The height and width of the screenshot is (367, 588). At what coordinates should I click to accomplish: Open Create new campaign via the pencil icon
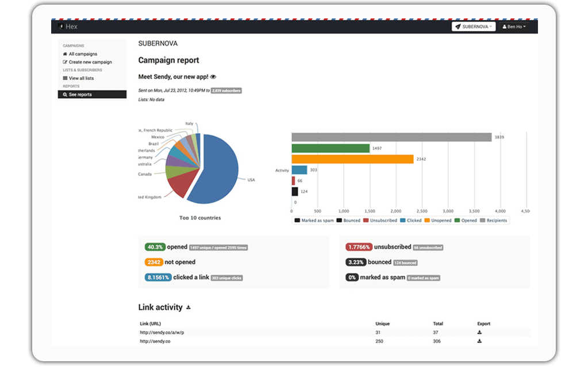[x=66, y=62]
